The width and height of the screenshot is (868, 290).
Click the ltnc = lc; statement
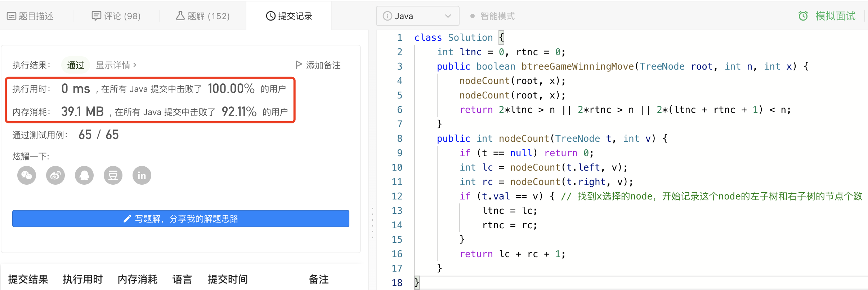510,211
